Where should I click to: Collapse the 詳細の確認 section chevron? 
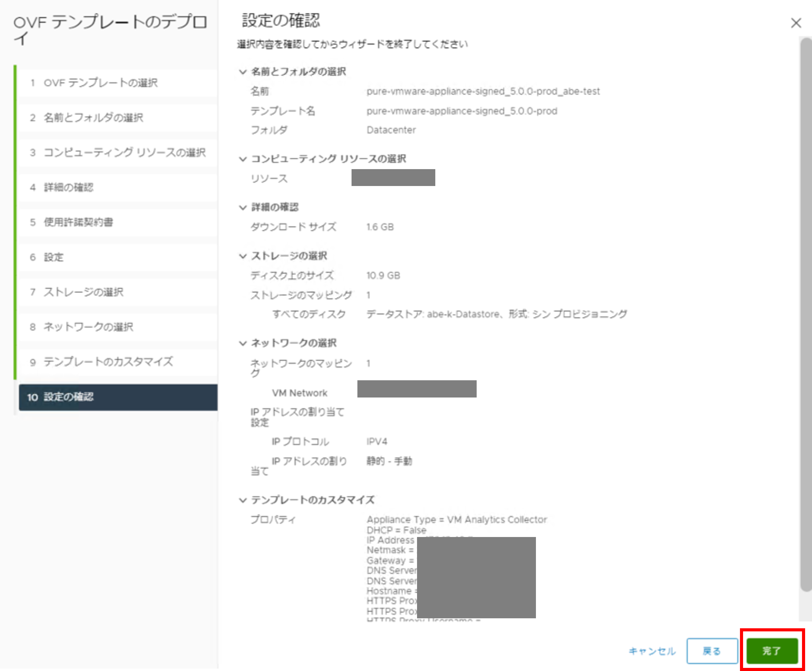(x=243, y=208)
